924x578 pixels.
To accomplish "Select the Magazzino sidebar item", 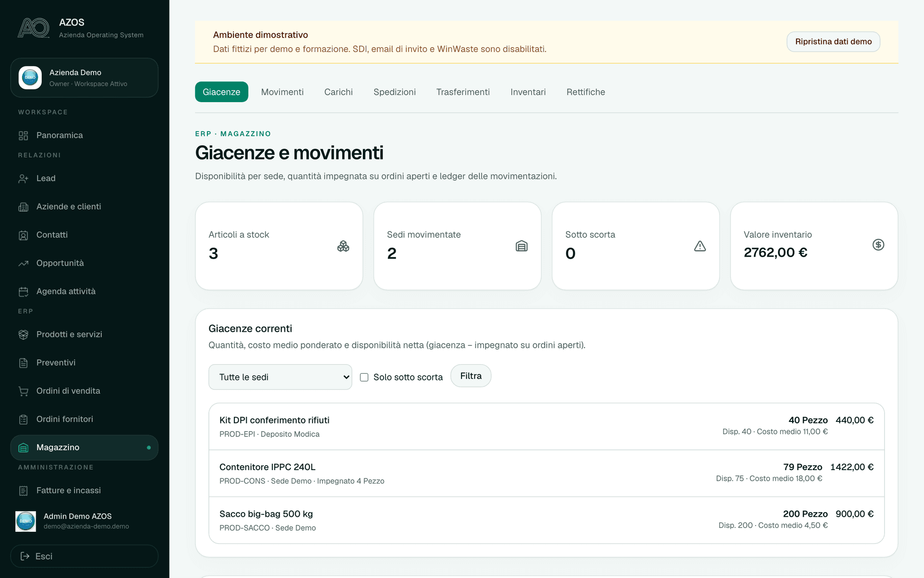I will (84, 447).
